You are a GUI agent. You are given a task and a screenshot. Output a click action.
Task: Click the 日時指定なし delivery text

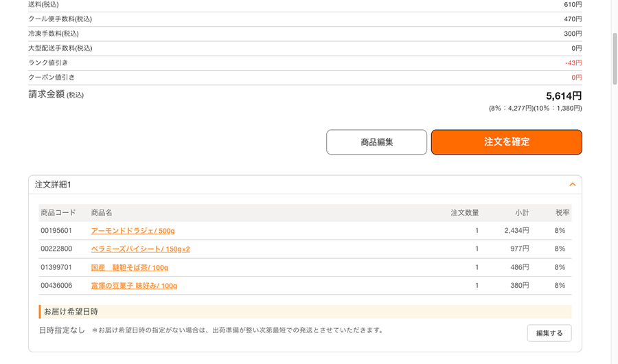point(62,330)
